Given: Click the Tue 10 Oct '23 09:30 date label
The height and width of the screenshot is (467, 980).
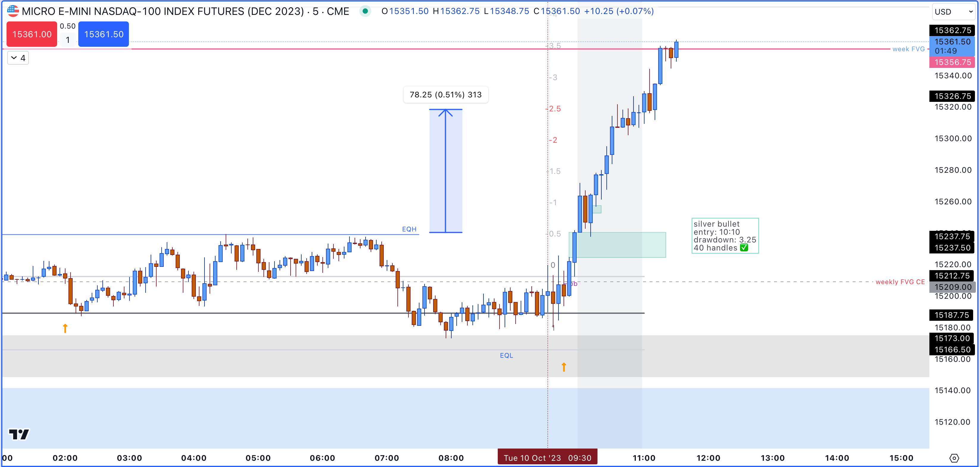Looking at the screenshot, I should (547, 458).
